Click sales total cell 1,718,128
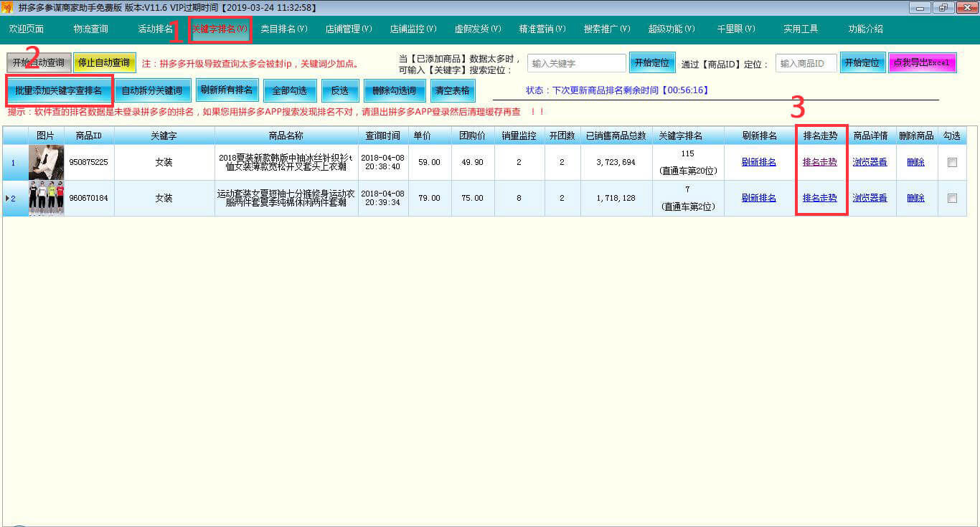 (616, 198)
